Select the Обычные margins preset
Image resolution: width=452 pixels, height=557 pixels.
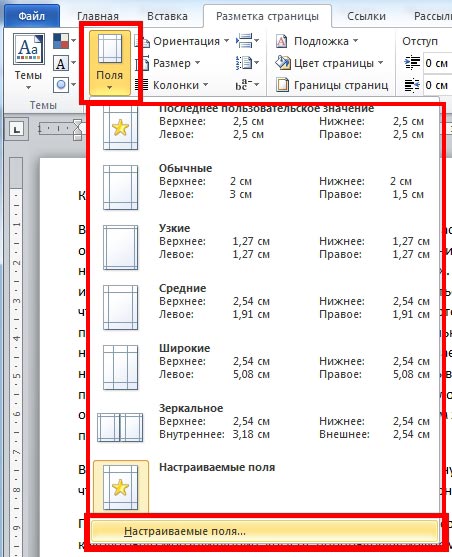point(264,187)
